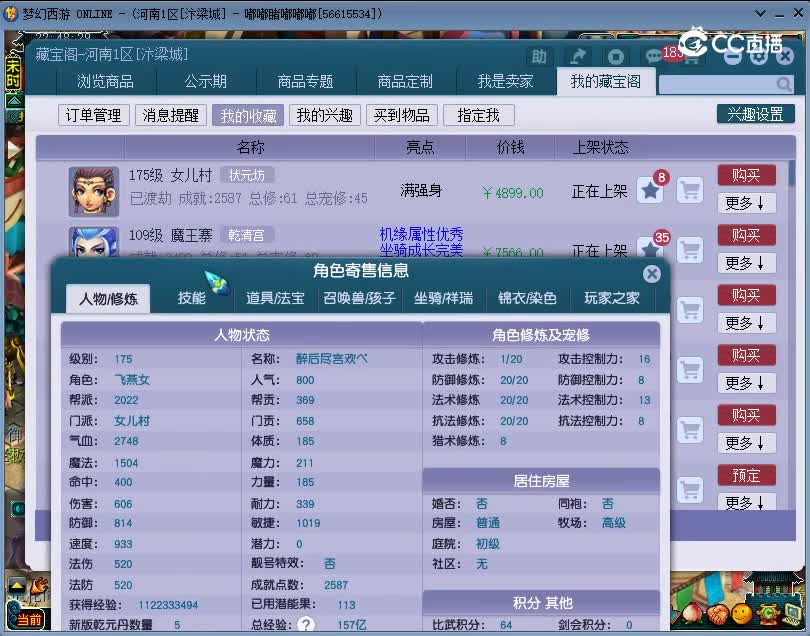Open 我的兴趣 sub-tab
The image size is (810, 636).
pos(325,115)
